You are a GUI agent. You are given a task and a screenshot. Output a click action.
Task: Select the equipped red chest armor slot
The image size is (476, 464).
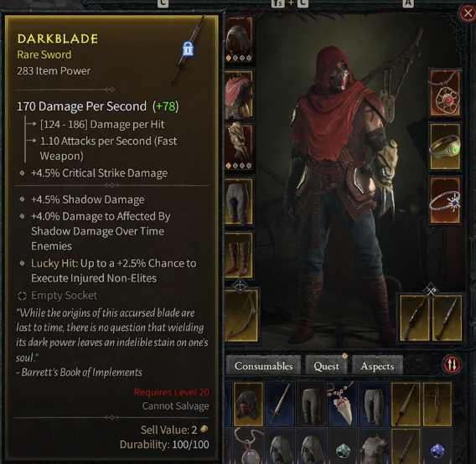(239, 95)
